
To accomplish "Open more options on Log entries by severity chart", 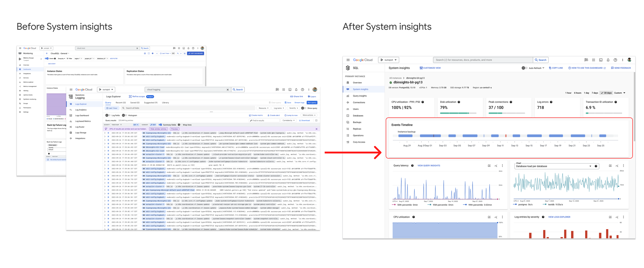I will 624,217.
